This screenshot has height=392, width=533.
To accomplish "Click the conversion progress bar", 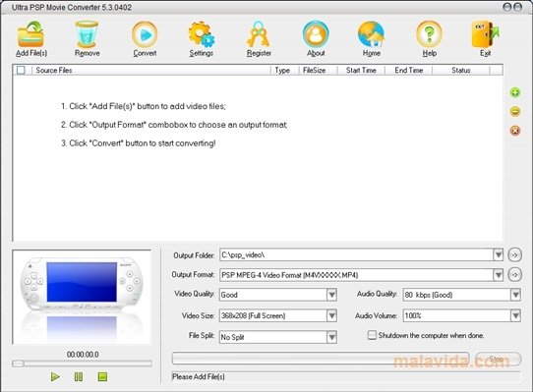I will click(x=321, y=359).
